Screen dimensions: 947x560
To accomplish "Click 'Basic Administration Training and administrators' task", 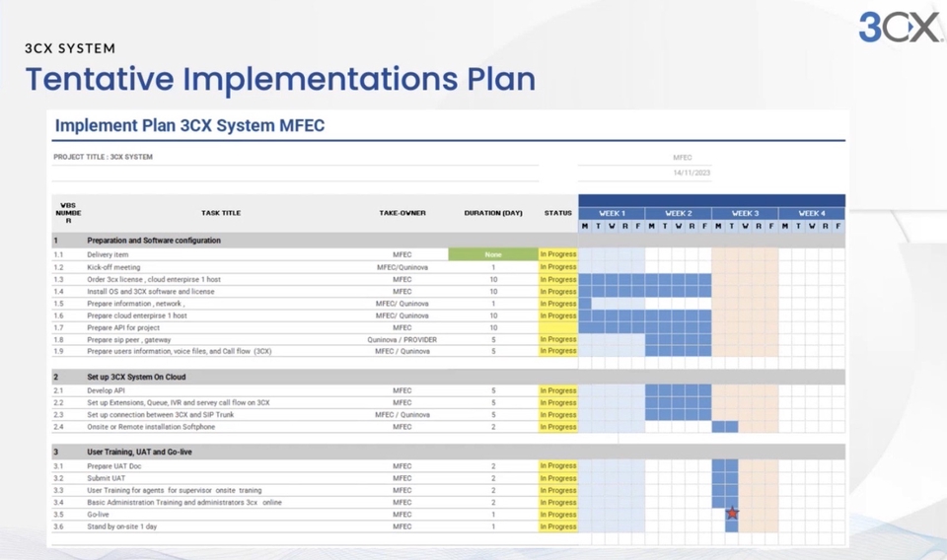I will tap(184, 502).
